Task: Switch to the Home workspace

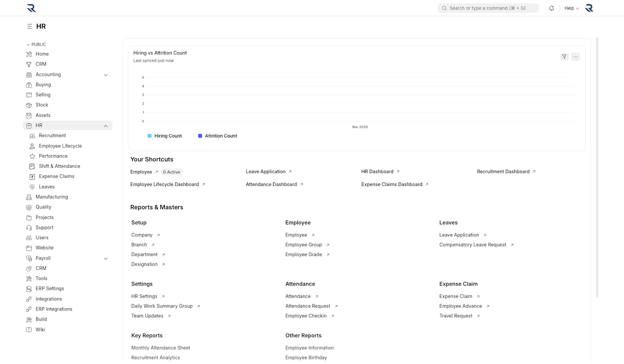Action: pyautogui.click(x=42, y=54)
